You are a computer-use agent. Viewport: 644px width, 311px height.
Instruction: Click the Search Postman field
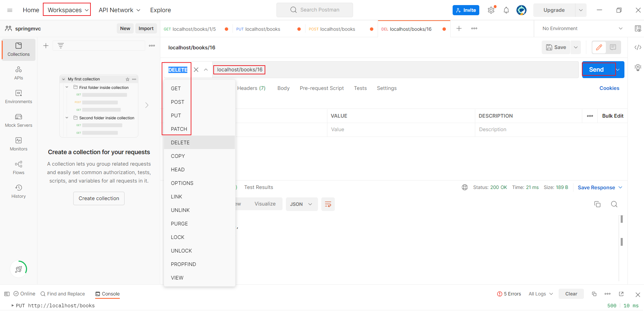[x=315, y=10]
